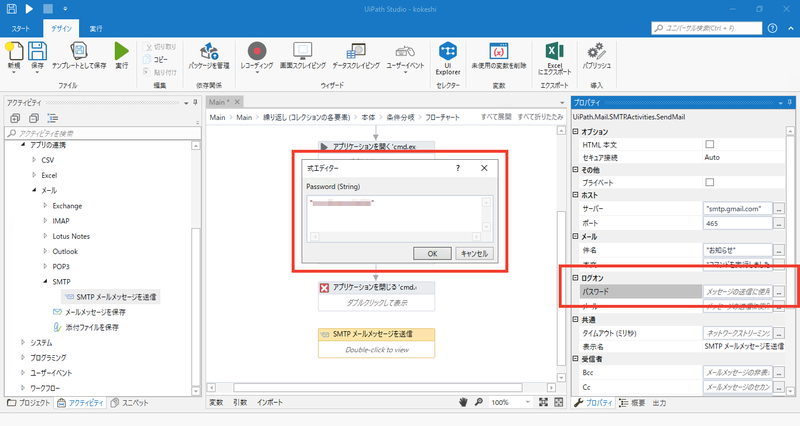Click quick-access run icon in title bar
Screen dimensions: 800x426
(x=29, y=9)
